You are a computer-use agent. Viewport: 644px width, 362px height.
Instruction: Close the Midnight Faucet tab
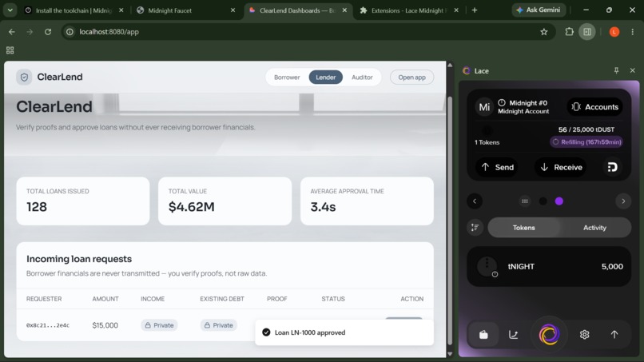pyautogui.click(x=233, y=10)
